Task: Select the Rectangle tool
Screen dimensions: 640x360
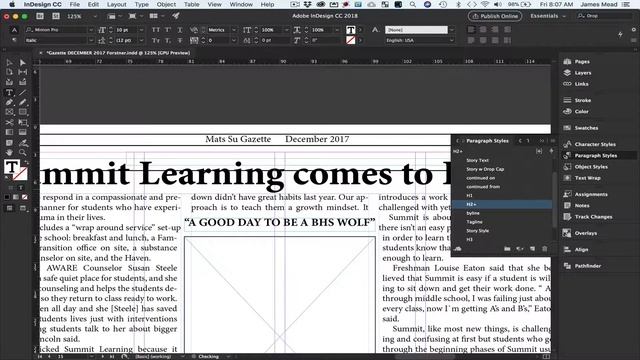Action: (23, 112)
